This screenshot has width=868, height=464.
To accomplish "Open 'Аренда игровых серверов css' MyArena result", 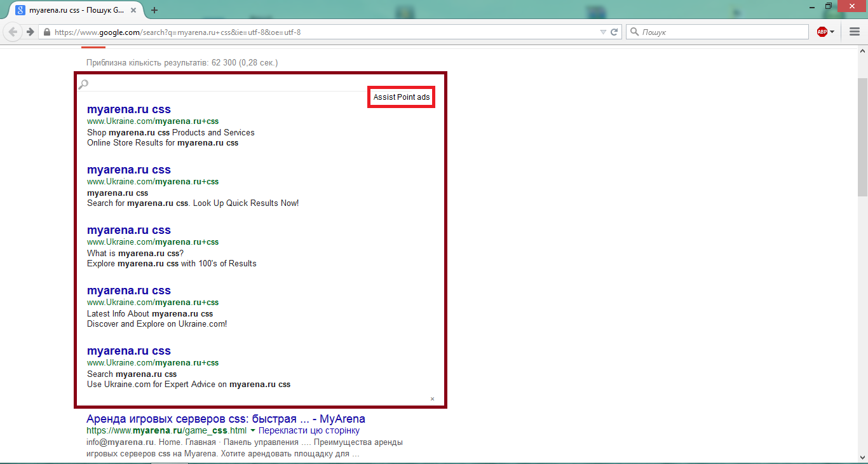I will 226,419.
